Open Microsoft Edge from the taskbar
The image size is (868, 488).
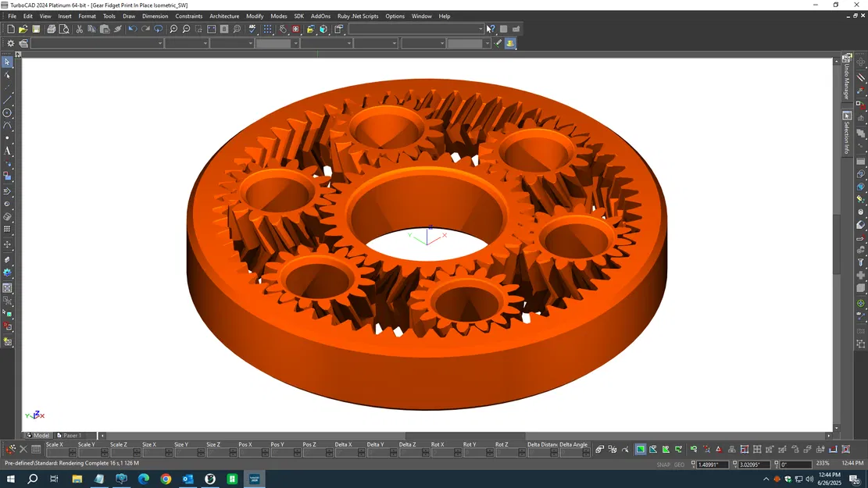(x=144, y=479)
